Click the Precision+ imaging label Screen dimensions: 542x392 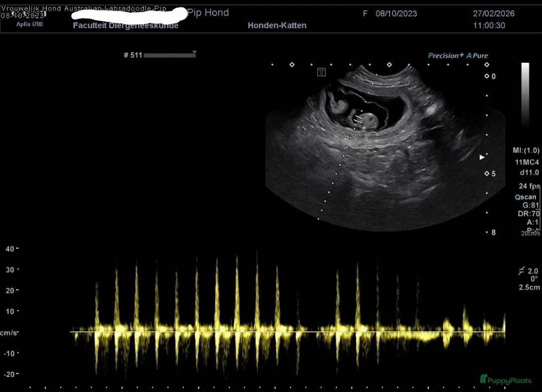(446, 56)
